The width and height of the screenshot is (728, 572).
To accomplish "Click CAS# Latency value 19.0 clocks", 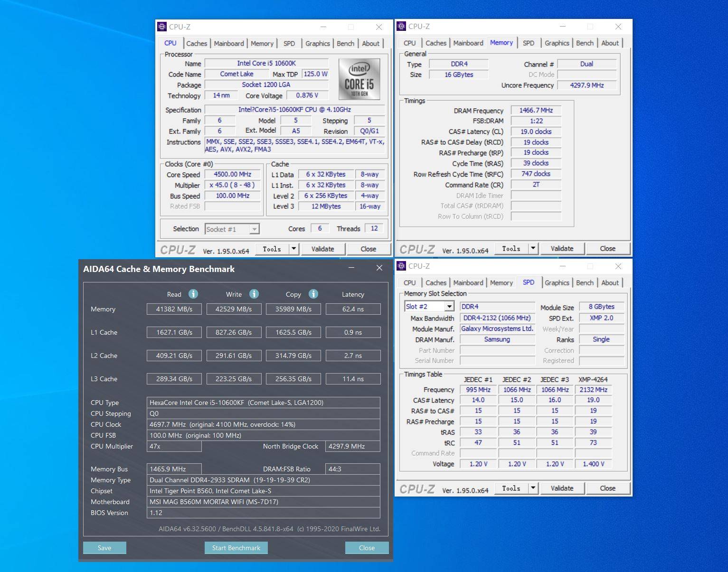I will 536,131.
